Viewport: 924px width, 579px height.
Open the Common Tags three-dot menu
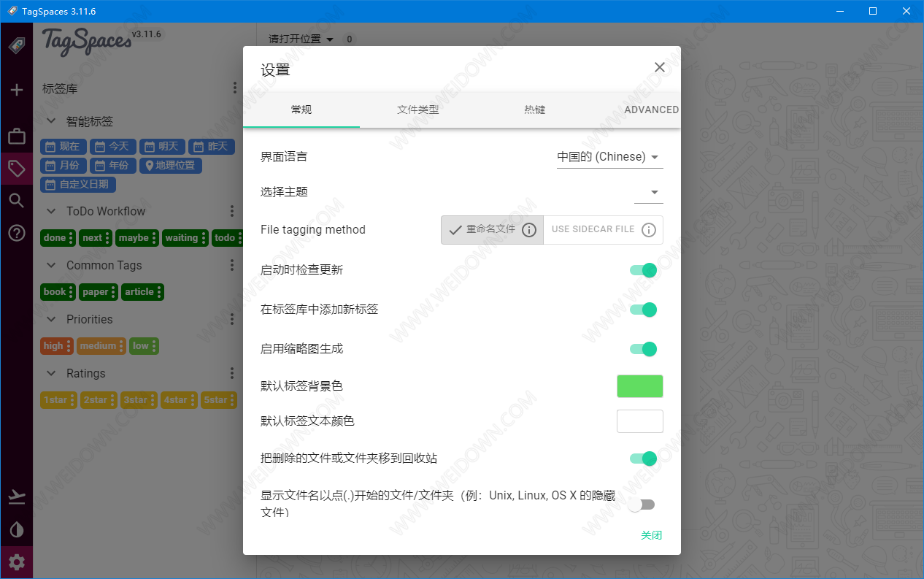coord(232,265)
